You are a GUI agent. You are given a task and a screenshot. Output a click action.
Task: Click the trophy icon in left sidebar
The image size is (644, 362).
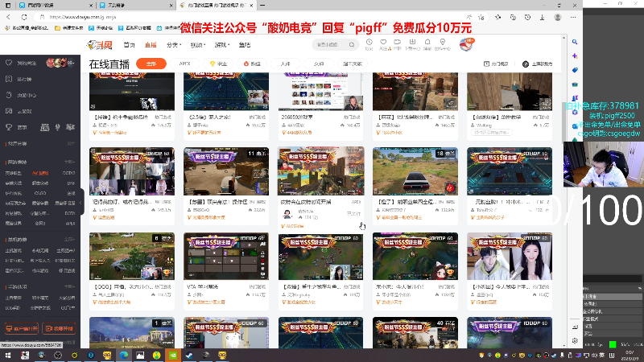coord(9,127)
